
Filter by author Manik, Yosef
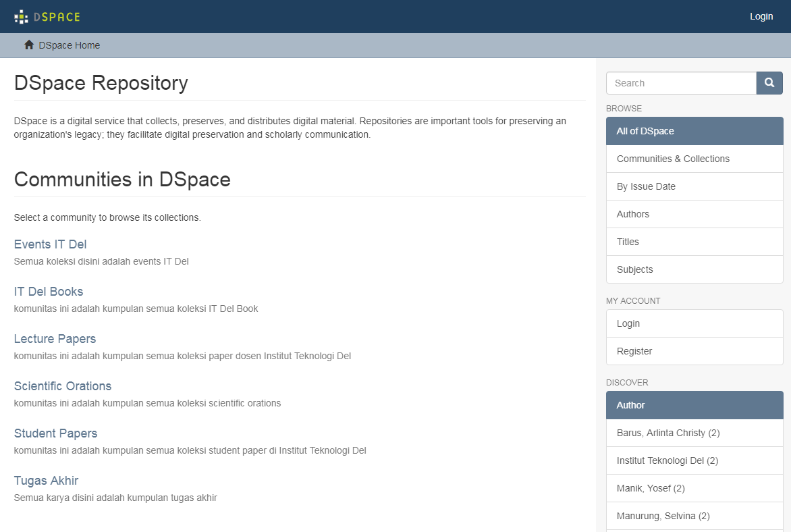click(694, 488)
